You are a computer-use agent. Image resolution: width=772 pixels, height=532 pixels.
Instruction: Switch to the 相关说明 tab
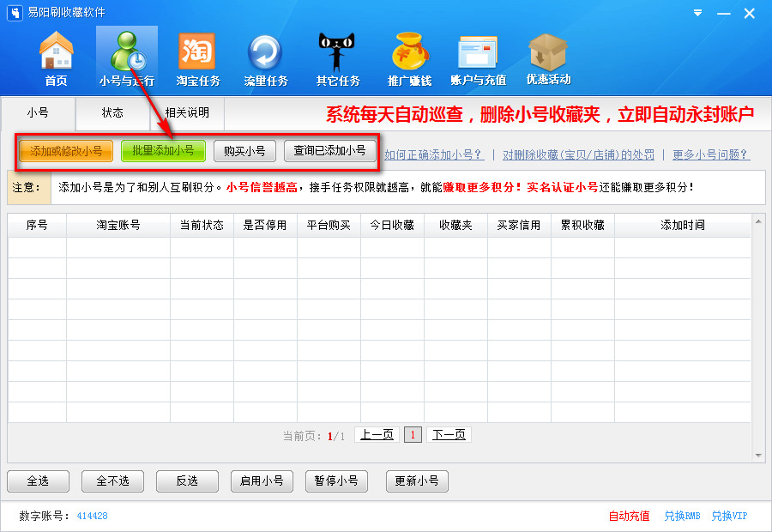pyautogui.click(x=187, y=113)
